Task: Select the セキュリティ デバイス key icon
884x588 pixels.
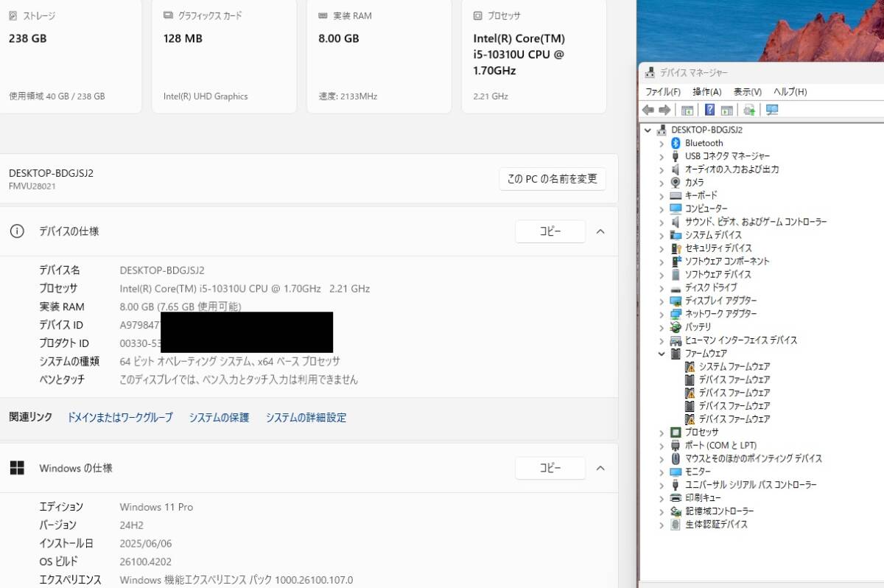Action: 676,248
